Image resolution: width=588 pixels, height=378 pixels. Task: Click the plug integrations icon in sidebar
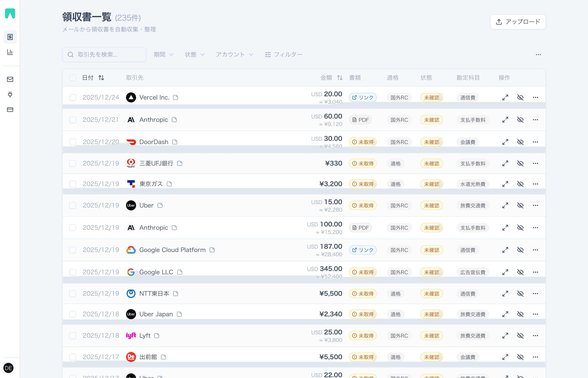click(10, 94)
